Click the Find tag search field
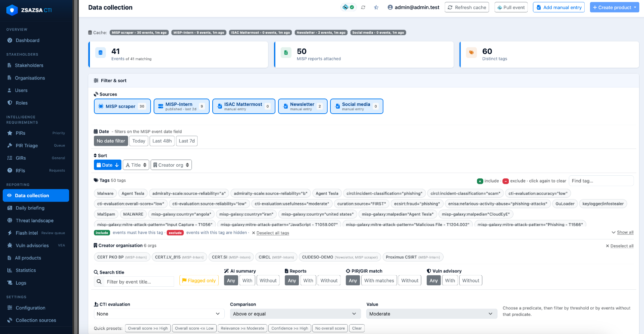Image resolution: width=644 pixels, height=334 pixels. tap(601, 181)
